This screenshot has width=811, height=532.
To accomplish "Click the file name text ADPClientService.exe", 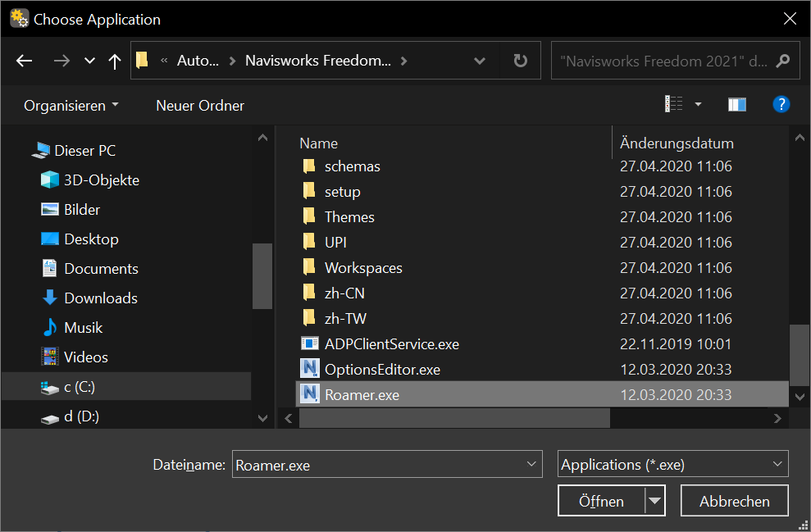I will point(391,343).
